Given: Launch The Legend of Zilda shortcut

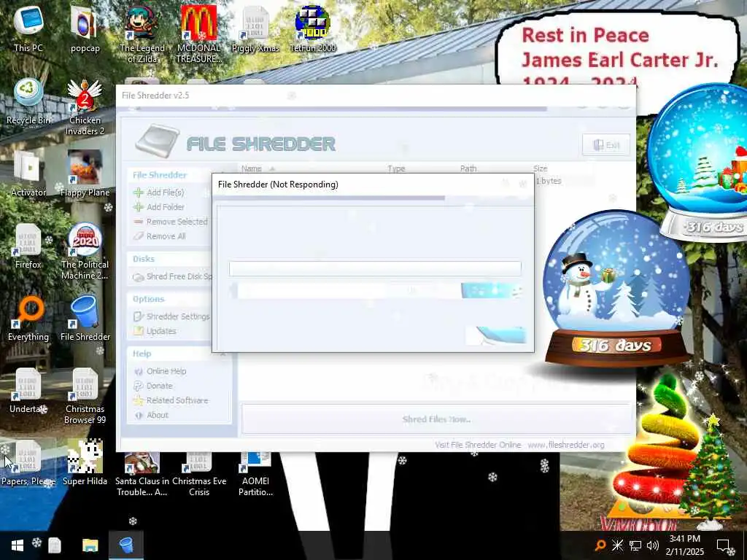Looking at the screenshot, I should tap(142, 34).
